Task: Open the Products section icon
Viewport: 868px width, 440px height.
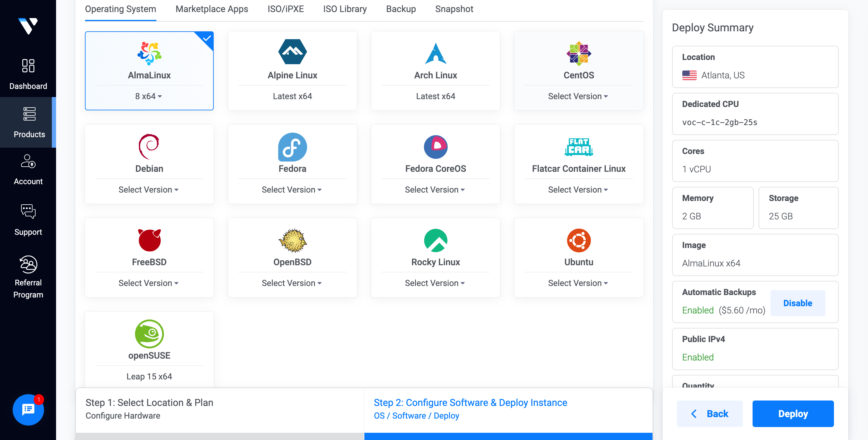Action: pos(29,114)
